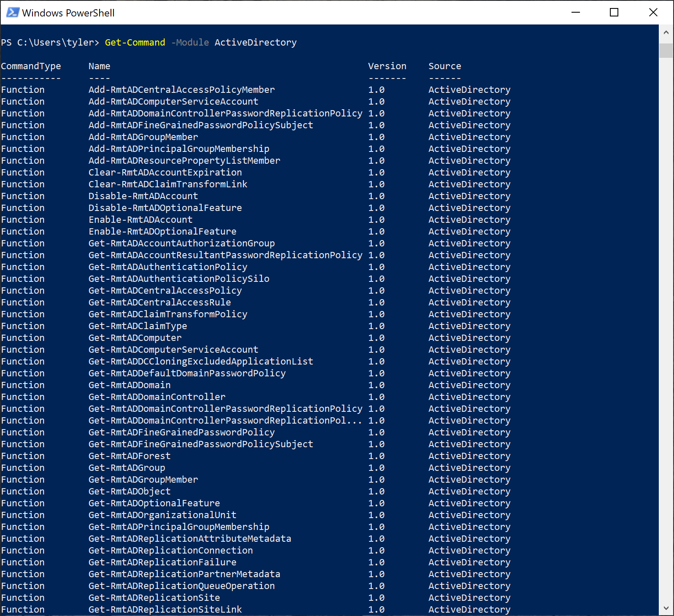Click Get-RmtADObject entry
The image size is (674, 616).
click(x=129, y=492)
